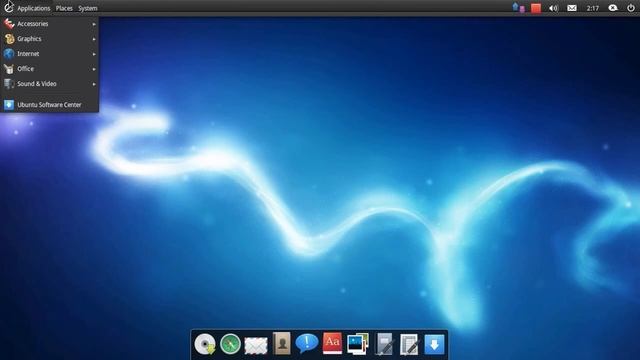The height and width of the screenshot is (360, 640).
Task: Open the Applications menu in top panel
Action: (x=33, y=8)
